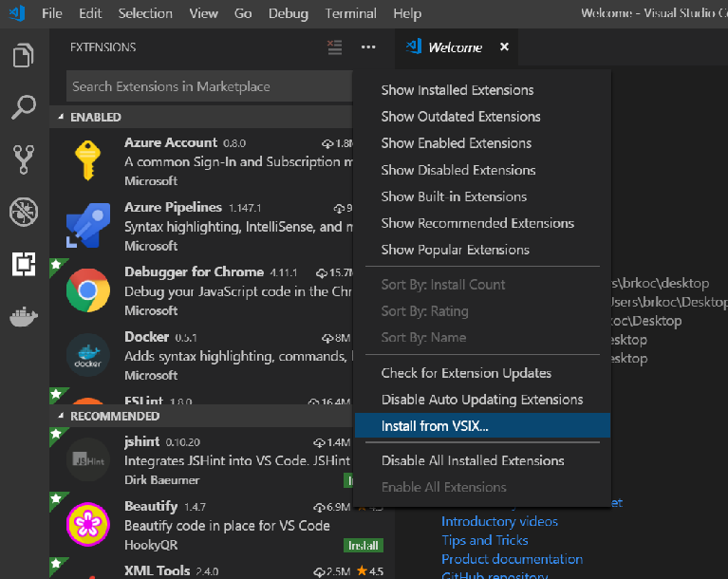
Task: Click the Azure Pipelines rocket icon
Action: coord(88,225)
